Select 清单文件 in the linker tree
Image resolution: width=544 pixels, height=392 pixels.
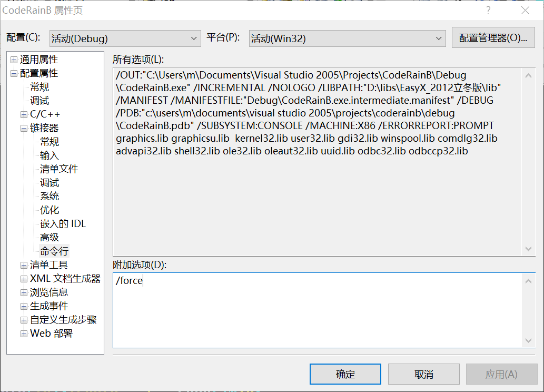coord(59,169)
